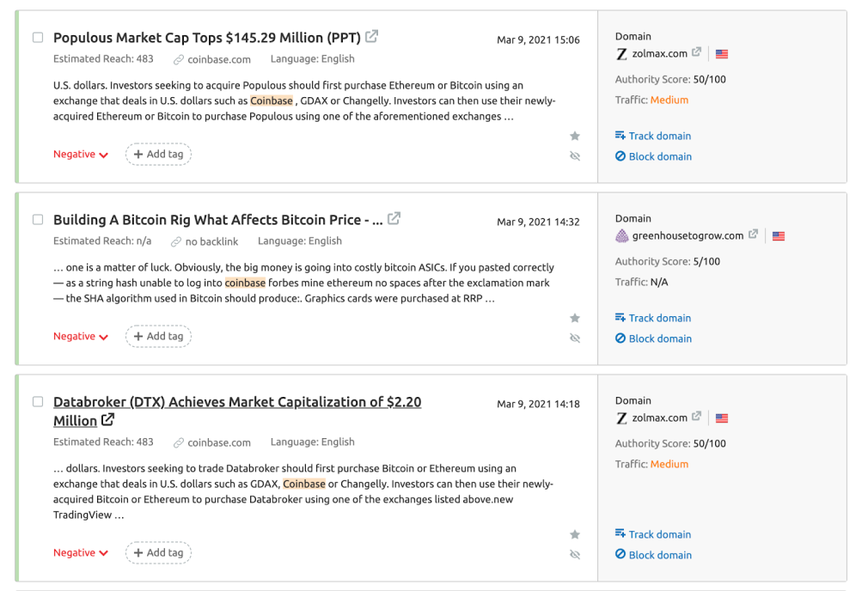The width and height of the screenshot is (868, 591).
Task: Check the Building A Bitcoin Rig checkbox
Action: tap(38, 220)
